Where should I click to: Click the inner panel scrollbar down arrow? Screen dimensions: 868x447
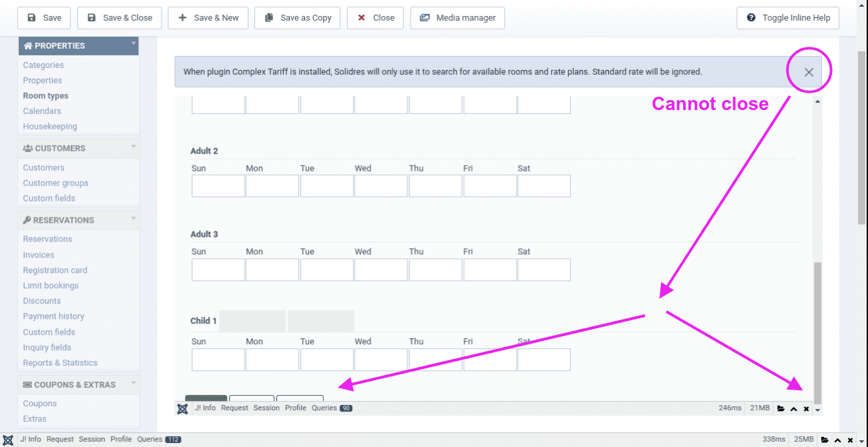pos(818,410)
